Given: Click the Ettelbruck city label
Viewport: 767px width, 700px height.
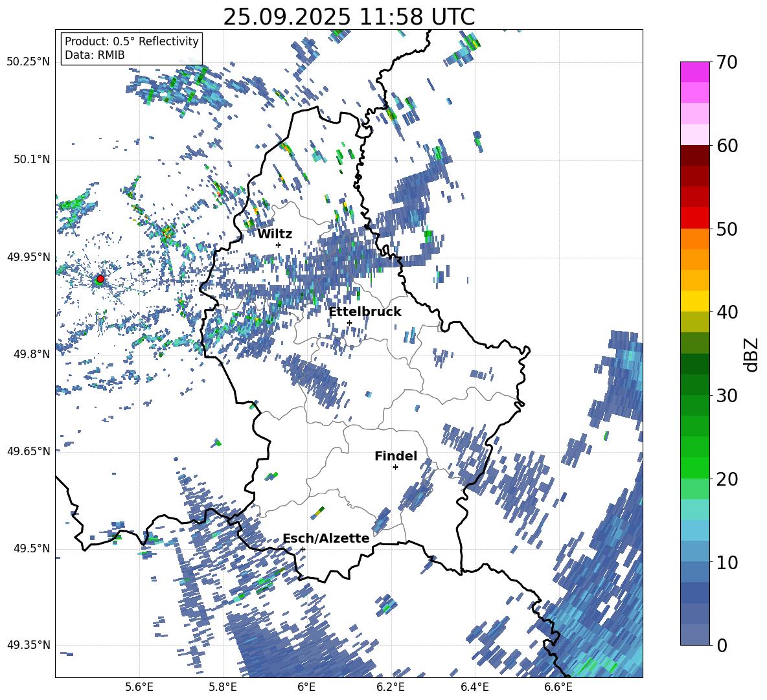Looking at the screenshot, I should 365,312.
